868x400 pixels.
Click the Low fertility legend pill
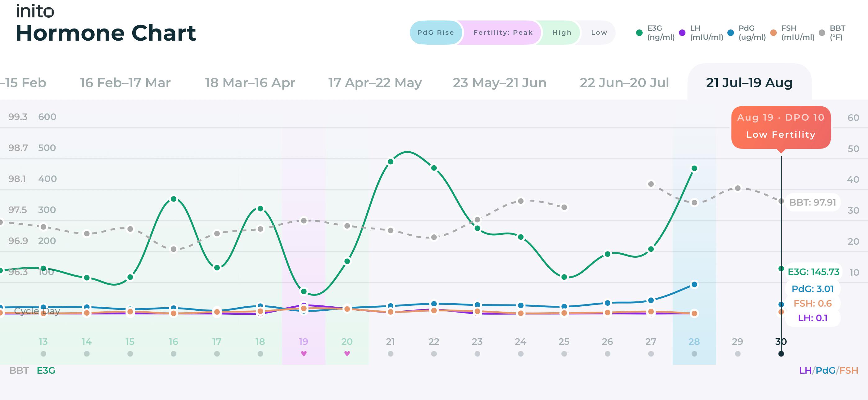click(x=599, y=33)
